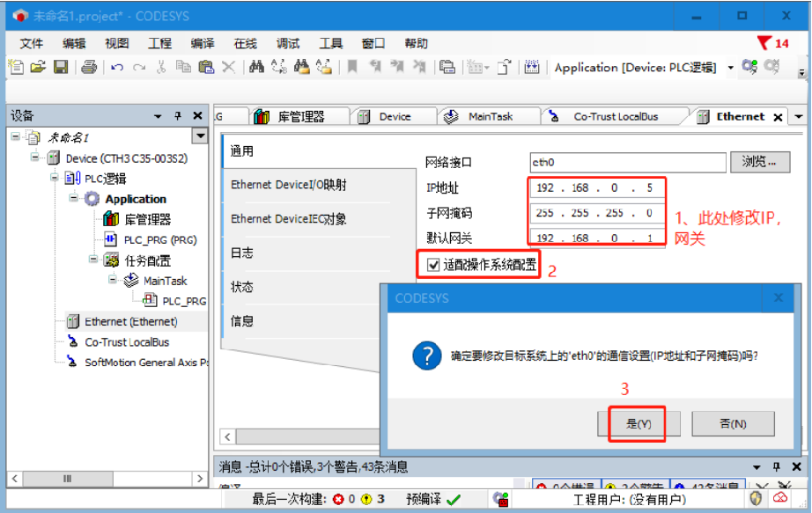Toggle the adapt operating system configuration checkbox

433,266
